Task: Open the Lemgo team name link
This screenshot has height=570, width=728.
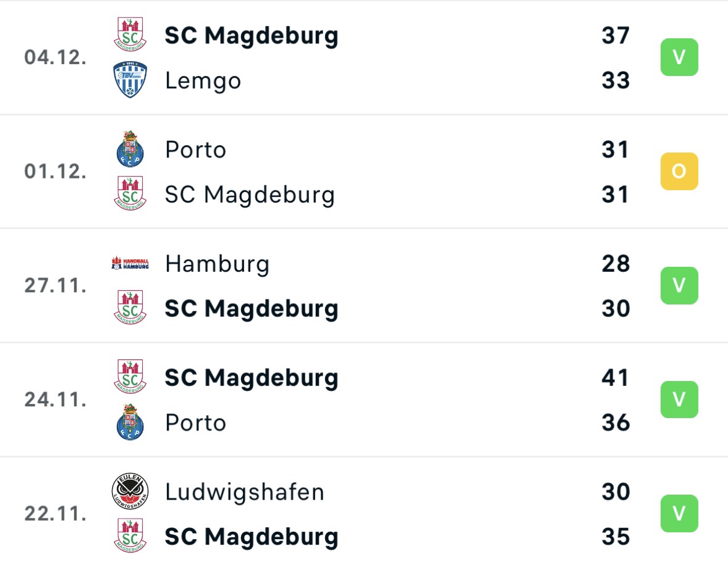Action: tap(203, 81)
